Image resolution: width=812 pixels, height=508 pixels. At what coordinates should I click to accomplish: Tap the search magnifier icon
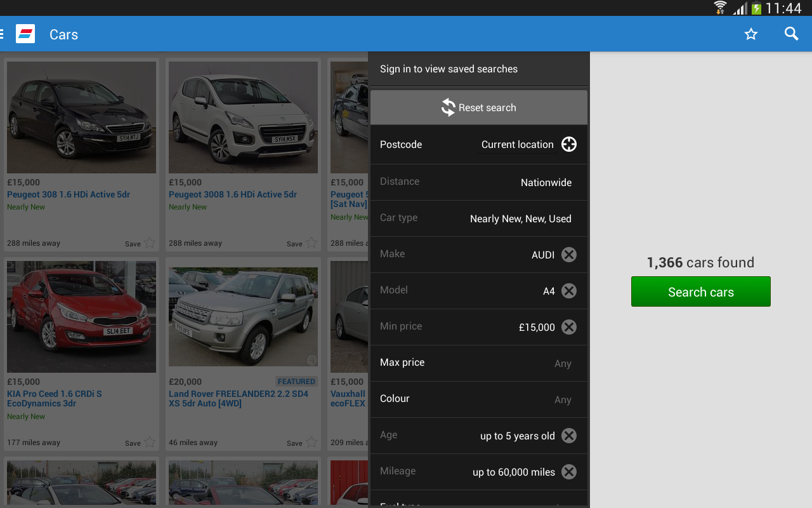(x=791, y=34)
